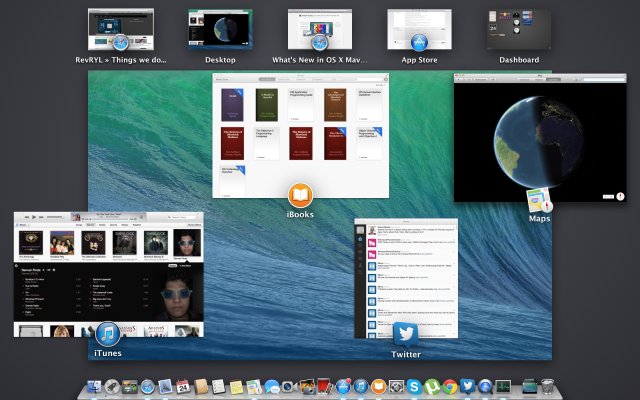Open iTunes music note icon in dock
Screen dimensions: 640x400
[x=361, y=386]
